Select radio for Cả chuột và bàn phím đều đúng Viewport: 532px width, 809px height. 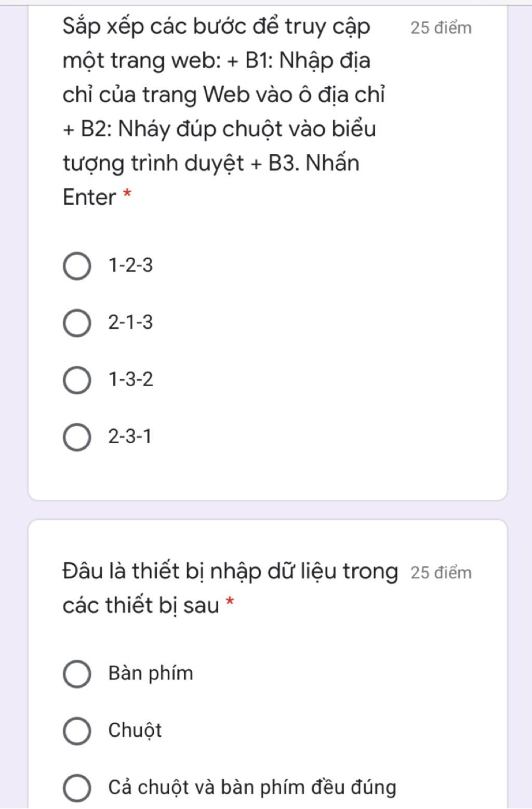click(x=77, y=788)
